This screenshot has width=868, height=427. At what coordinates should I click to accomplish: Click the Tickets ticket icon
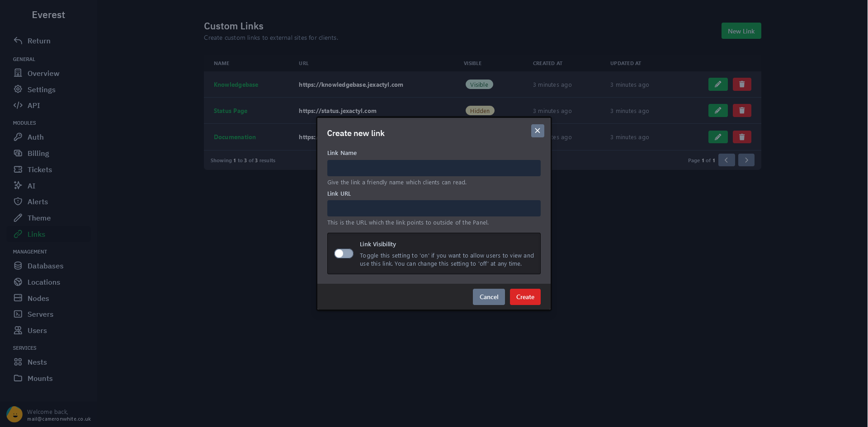pos(18,169)
